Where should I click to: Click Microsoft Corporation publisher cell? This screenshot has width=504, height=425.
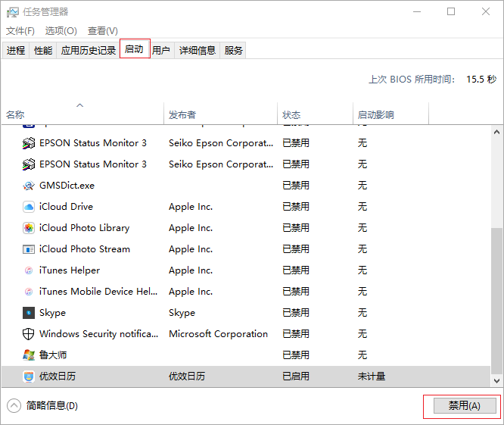pyautogui.click(x=218, y=334)
